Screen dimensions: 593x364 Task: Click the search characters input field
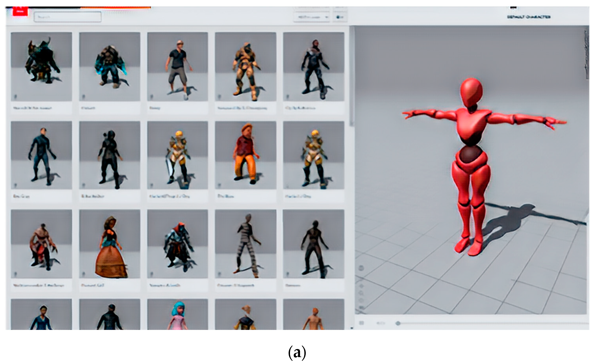[x=68, y=17]
